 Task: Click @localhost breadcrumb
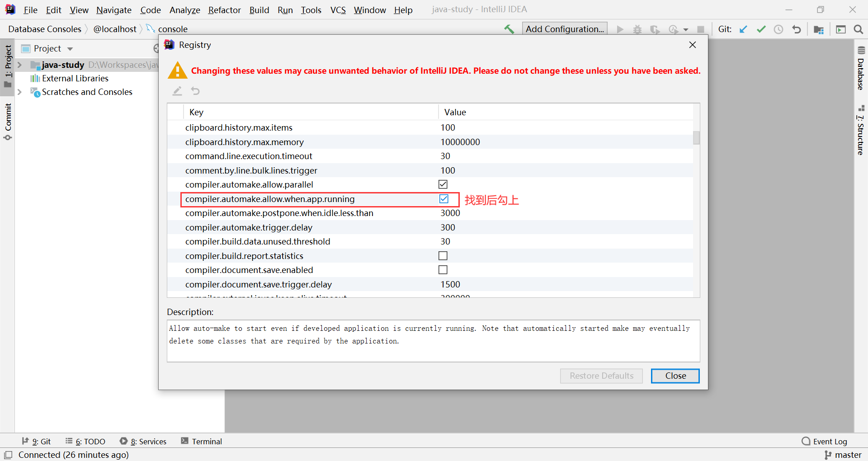[115, 29]
